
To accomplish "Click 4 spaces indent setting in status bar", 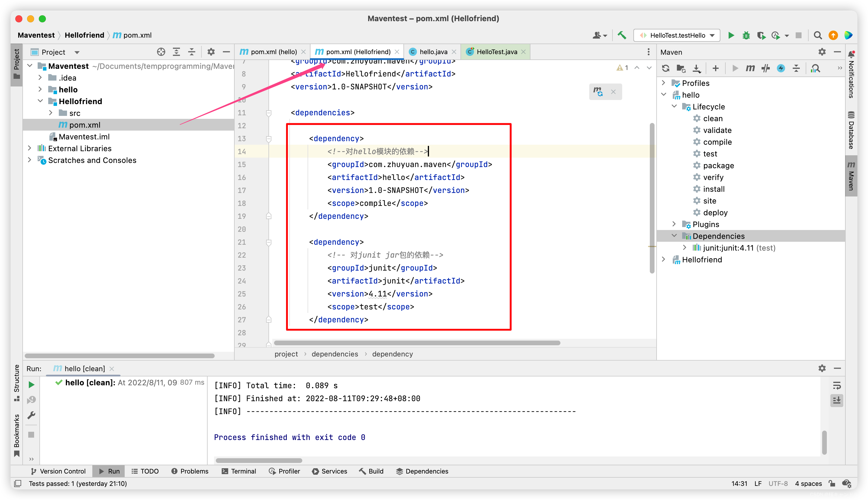I will (x=808, y=483).
